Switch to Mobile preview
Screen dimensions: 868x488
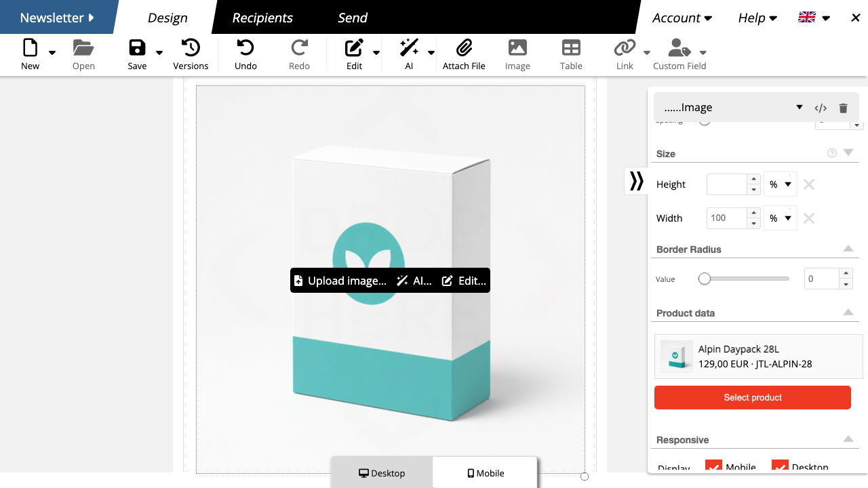tap(486, 473)
